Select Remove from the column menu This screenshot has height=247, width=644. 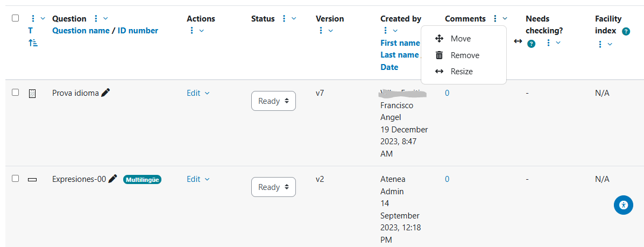click(465, 55)
